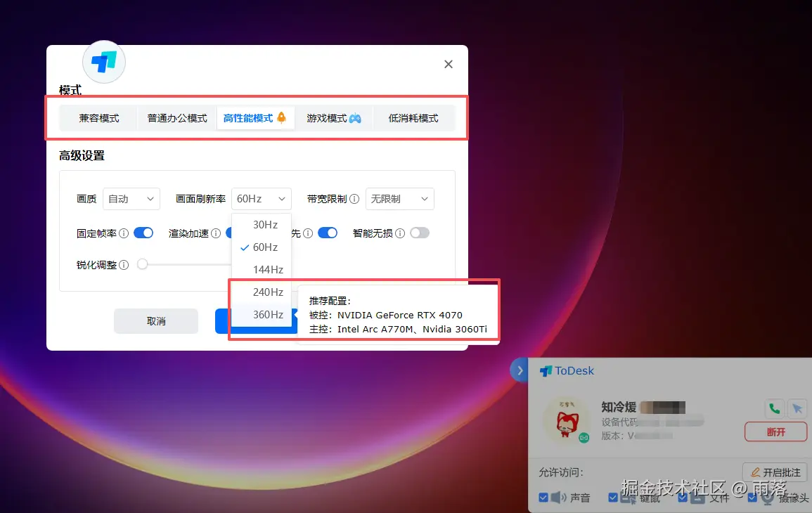Click the ToDesk logo atop the settings dialog
812x513 pixels.
coord(104,62)
